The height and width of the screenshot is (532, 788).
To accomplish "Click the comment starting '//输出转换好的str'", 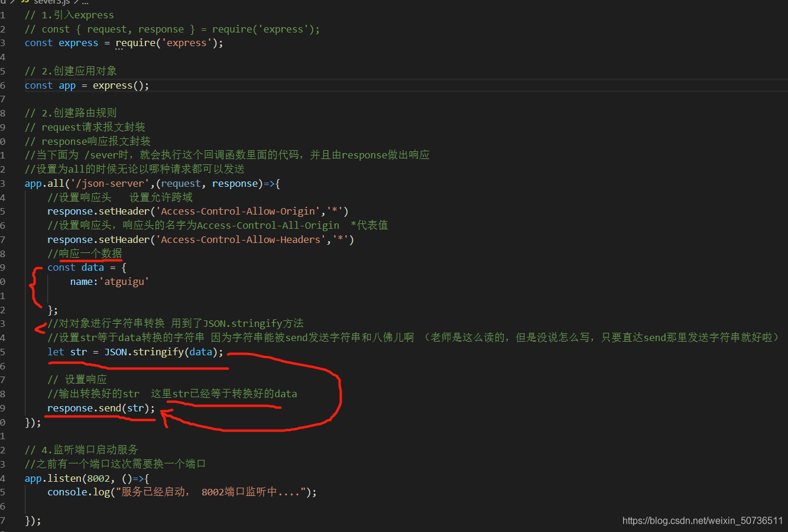I will click(172, 394).
